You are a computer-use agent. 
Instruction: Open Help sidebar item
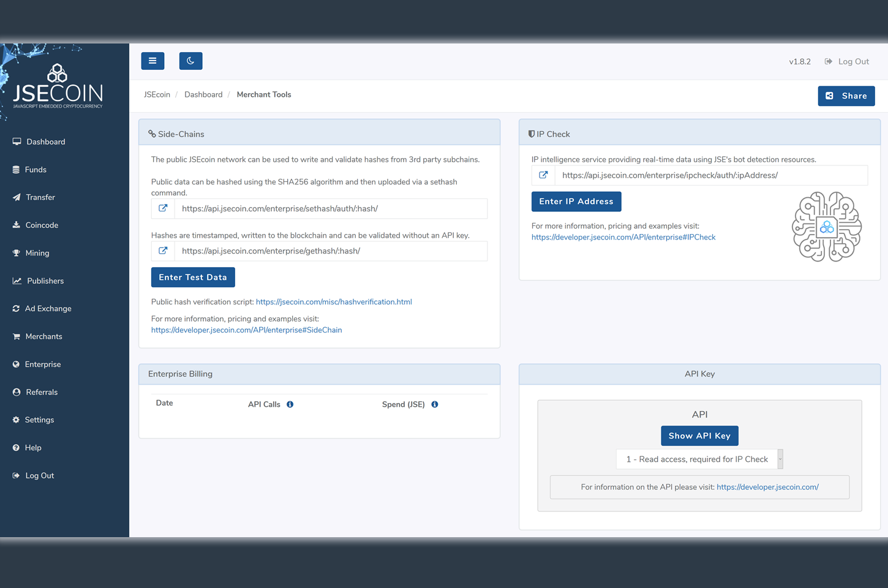click(33, 448)
